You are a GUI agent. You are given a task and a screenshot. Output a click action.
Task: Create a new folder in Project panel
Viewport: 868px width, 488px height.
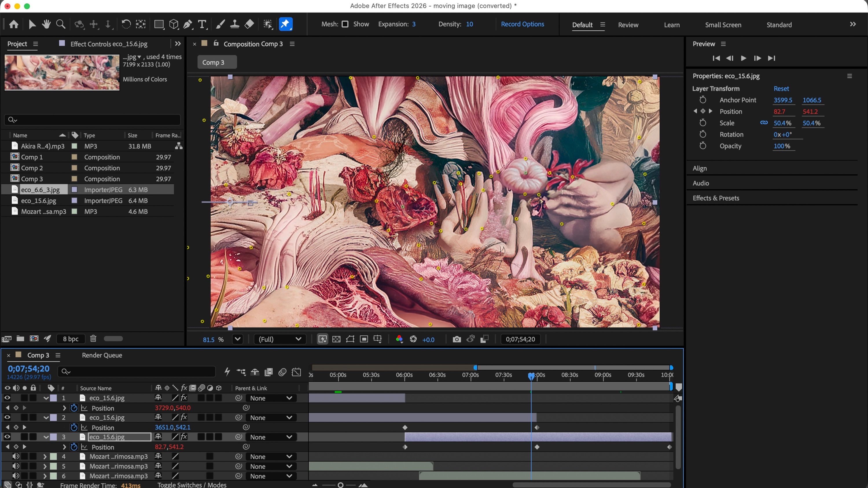20,339
